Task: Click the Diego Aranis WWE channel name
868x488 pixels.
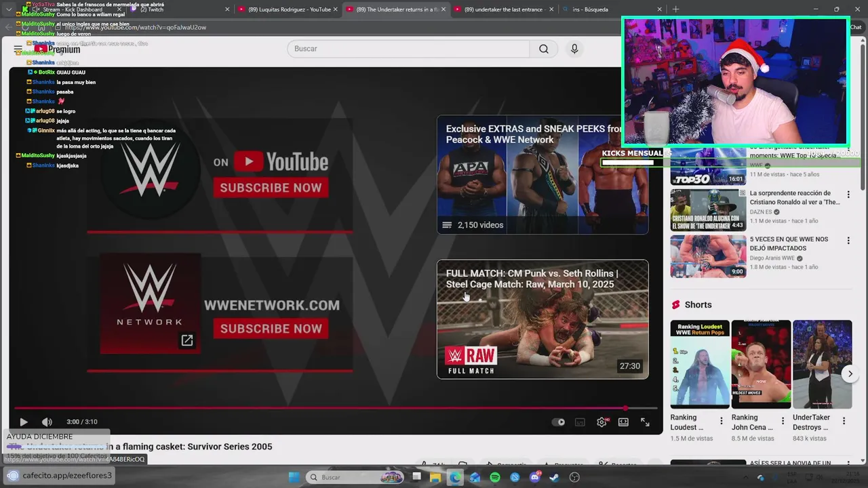Action: pyautogui.click(x=772, y=258)
